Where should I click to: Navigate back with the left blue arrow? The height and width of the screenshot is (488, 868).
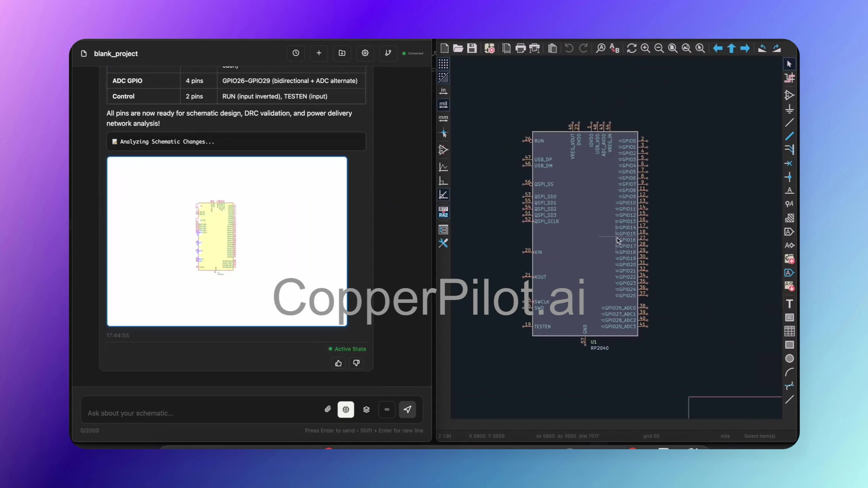[718, 48]
